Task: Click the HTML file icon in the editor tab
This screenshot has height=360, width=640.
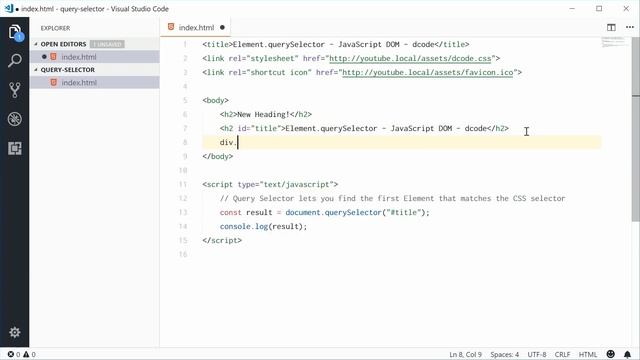Action: (x=171, y=27)
